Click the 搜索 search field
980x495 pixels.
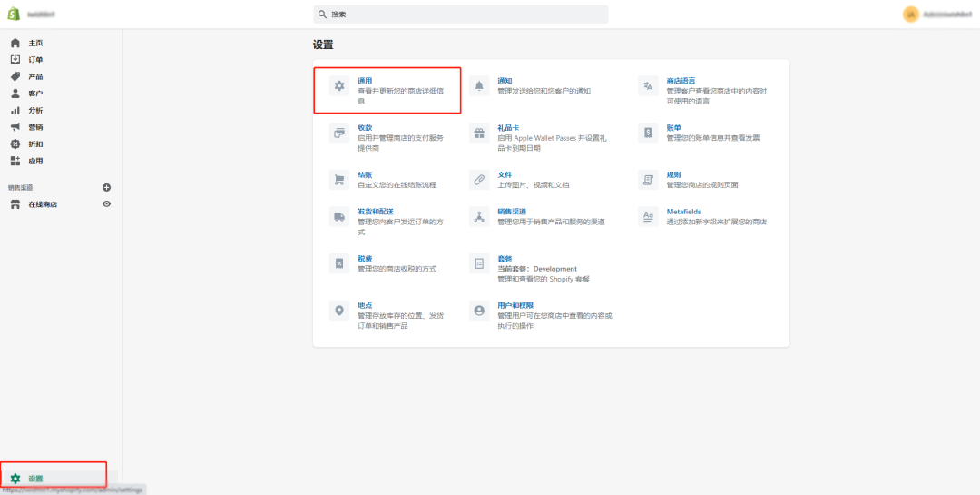pyautogui.click(x=461, y=15)
